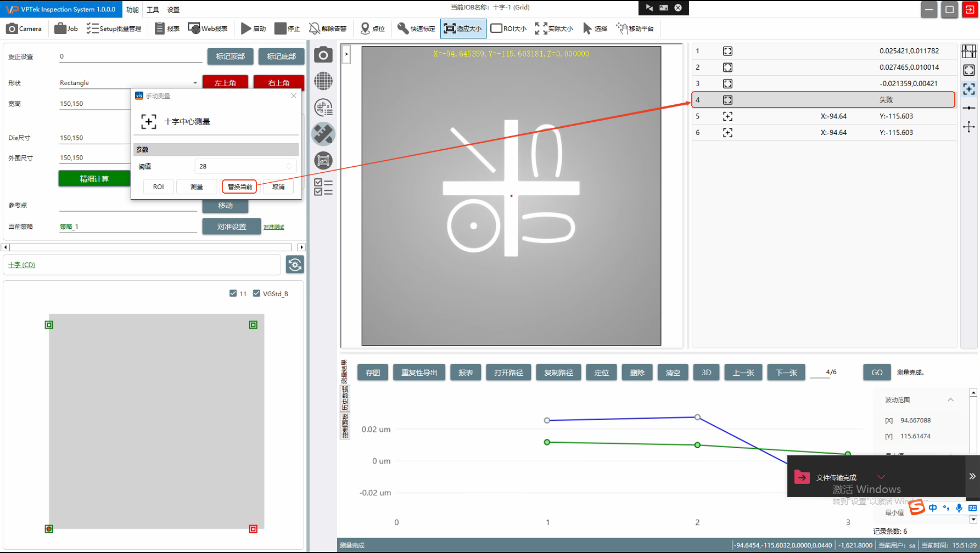Screen dimensions: 980x553
Task: Adjust the 阈值 spinner arrows
Action: 289,166
